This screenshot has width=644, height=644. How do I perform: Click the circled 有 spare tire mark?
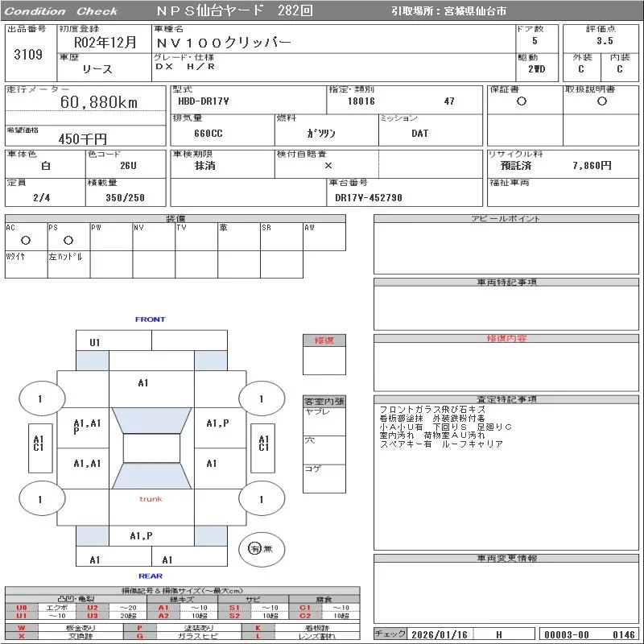(x=255, y=548)
